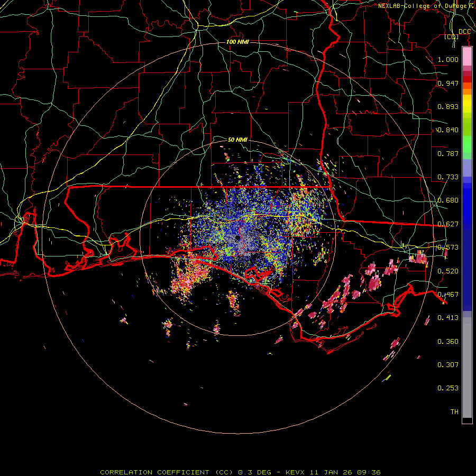Image resolution: width=476 pixels, height=476 pixels.
Task: Click the gray lower segment of the color bar
Action: (x=467, y=368)
